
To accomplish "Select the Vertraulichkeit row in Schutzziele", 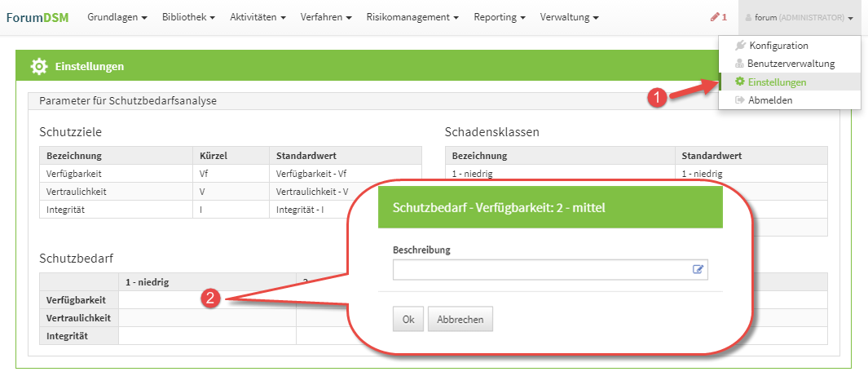I will coord(231,192).
